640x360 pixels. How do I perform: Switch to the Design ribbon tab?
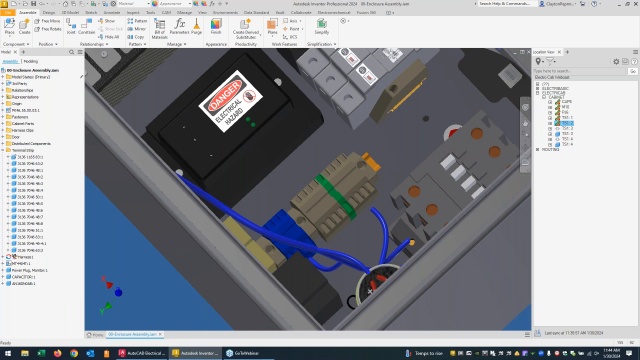[x=49, y=13]
